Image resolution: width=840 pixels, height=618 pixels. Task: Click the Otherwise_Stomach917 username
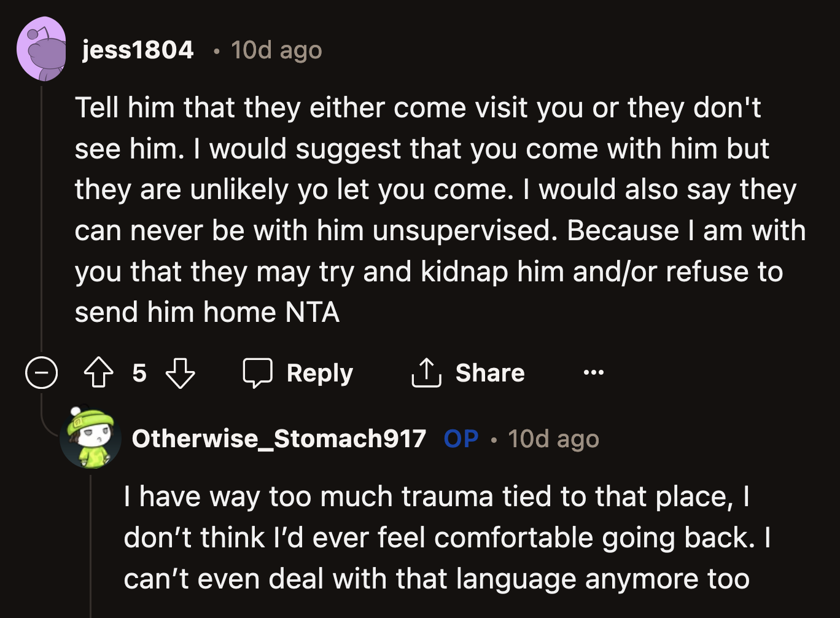[x=280, y=438]
